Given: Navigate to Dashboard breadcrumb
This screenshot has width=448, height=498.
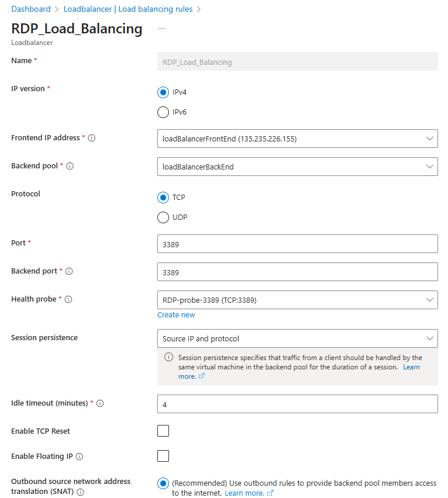Looking at the screenshot, I should click(x=31, y=9).
